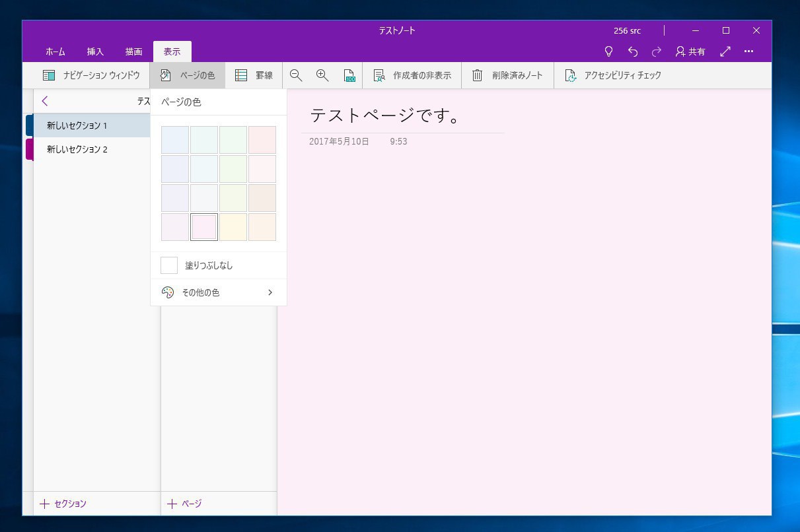Enter full screen mode with diagonal arrow icon

point(725,51)
